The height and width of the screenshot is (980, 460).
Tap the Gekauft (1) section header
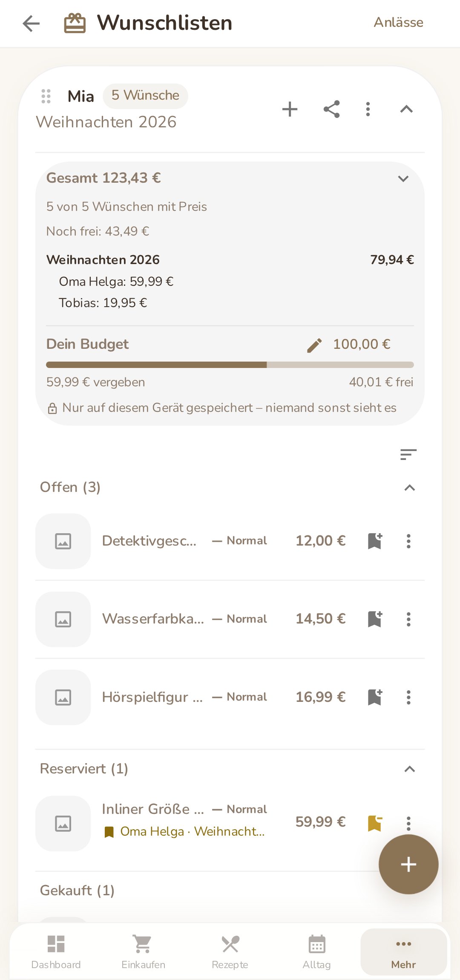[77, 891]
